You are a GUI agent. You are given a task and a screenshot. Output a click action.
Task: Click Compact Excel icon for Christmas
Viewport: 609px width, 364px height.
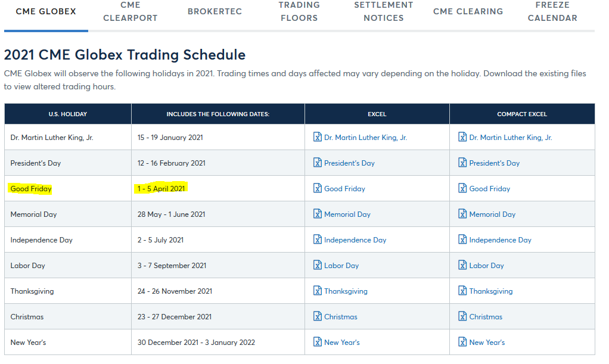pos(462,316)
